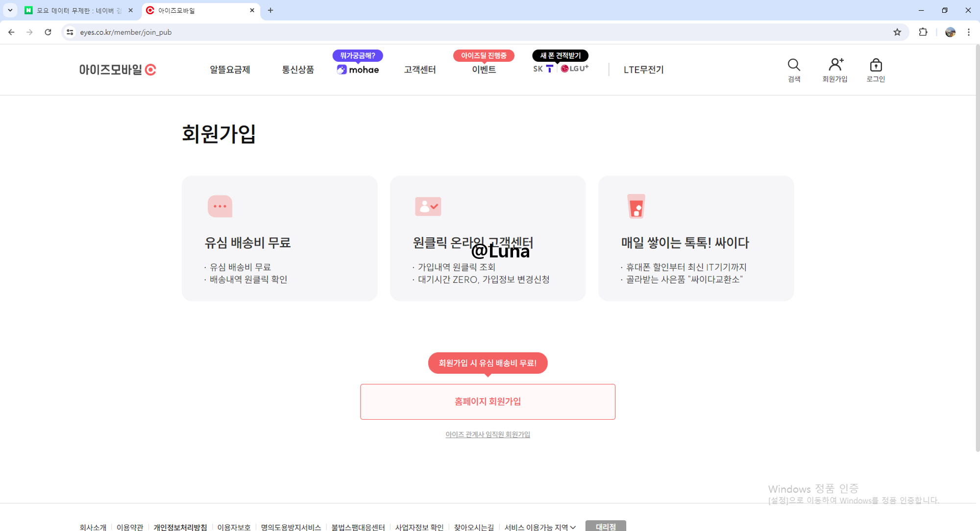The height and width of the screenshot is (531, 980).
Task: Open the 이벤트 menu
Action: pos(484,70)
